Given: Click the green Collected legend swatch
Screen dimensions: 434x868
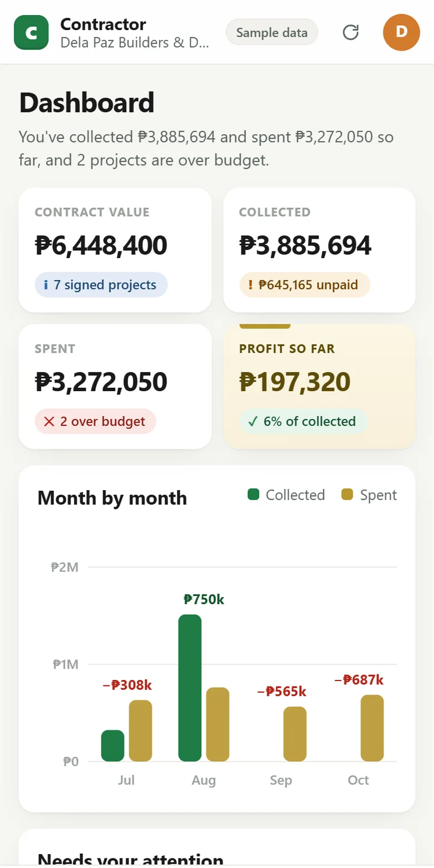Looking at the screenshot, I should [x=254, y=494].
